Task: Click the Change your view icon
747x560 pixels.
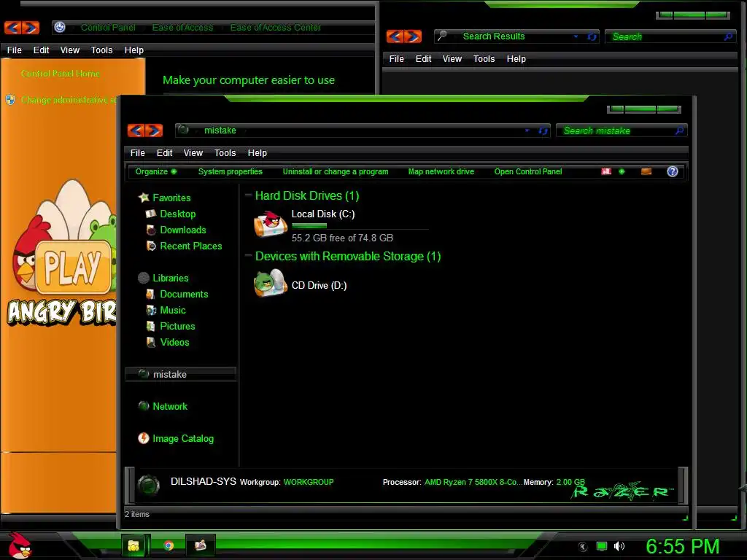Action: 606,171
